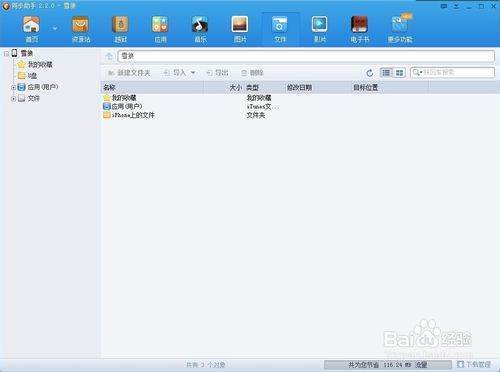Image resolution: width=500 pixels, height=372 pixels.
Task: Select 我的收藏 in sidebar tree
Action: 40,64
